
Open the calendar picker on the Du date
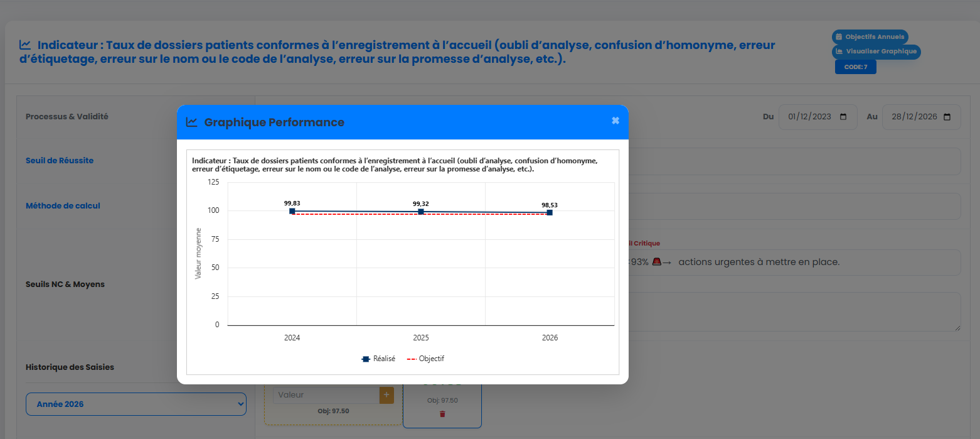coord(843,117)
